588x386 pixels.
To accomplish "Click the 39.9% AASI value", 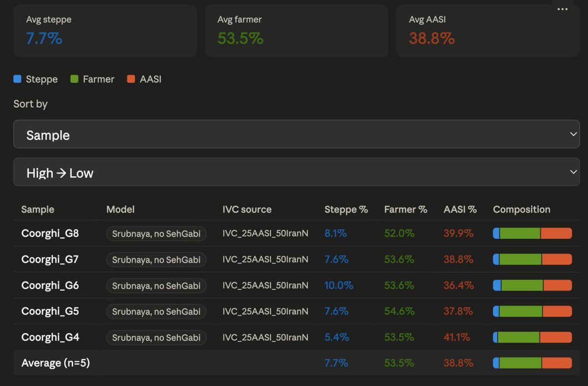I will click(x=459, y=233).
